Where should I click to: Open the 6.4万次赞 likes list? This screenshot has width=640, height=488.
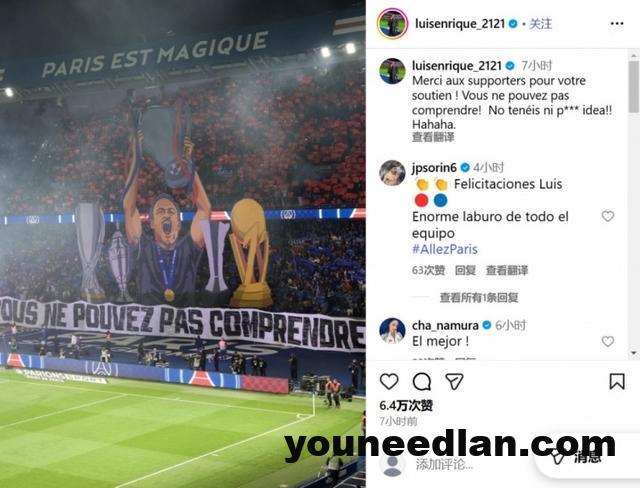[x=406, y=406]
